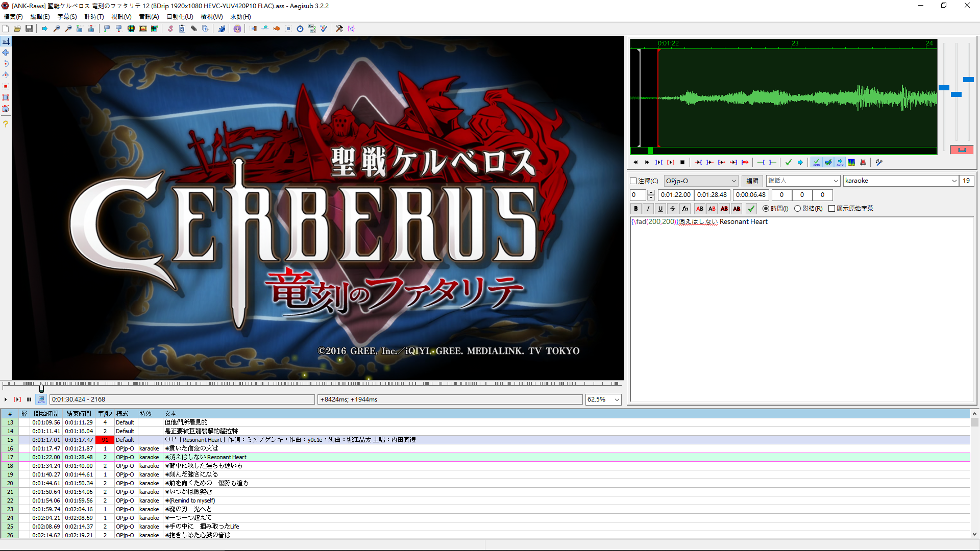The height and width of the screenshot is (551, 980).
Task: Select the rotate on Z axis tool
Action: click(6, 64)
